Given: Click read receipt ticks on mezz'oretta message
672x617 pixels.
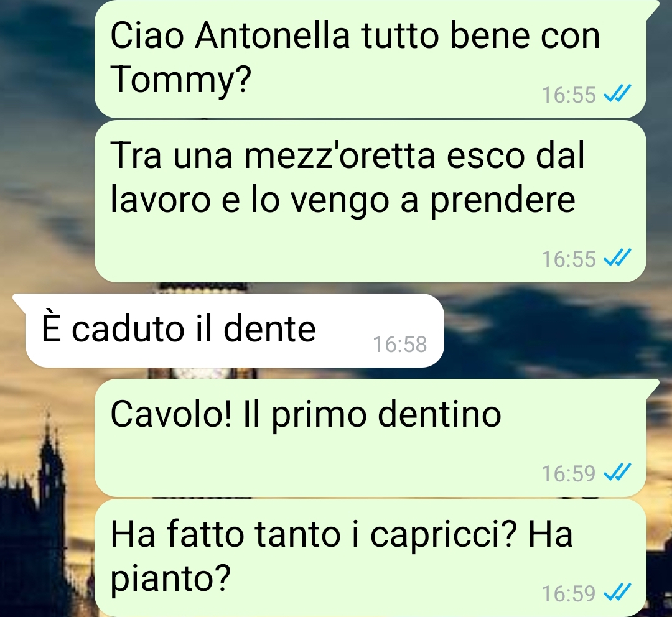Looking at the screenshot, I should tap(617, 258).
